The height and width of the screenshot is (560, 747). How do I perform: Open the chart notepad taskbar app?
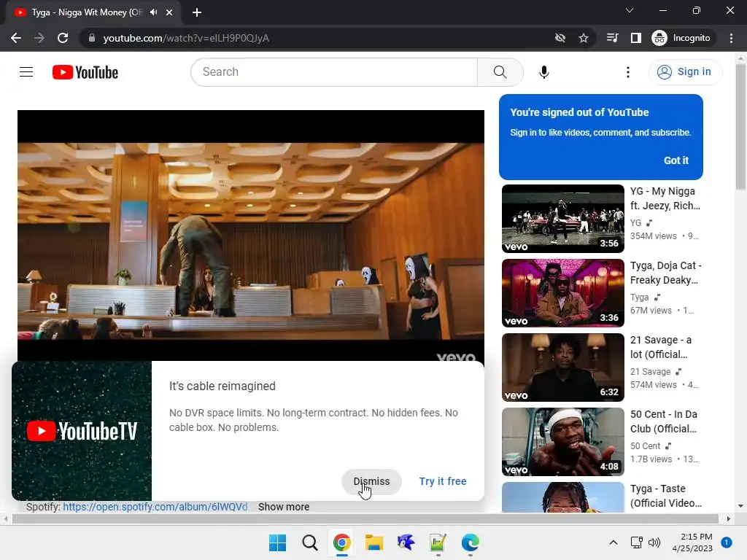[438, 542]
